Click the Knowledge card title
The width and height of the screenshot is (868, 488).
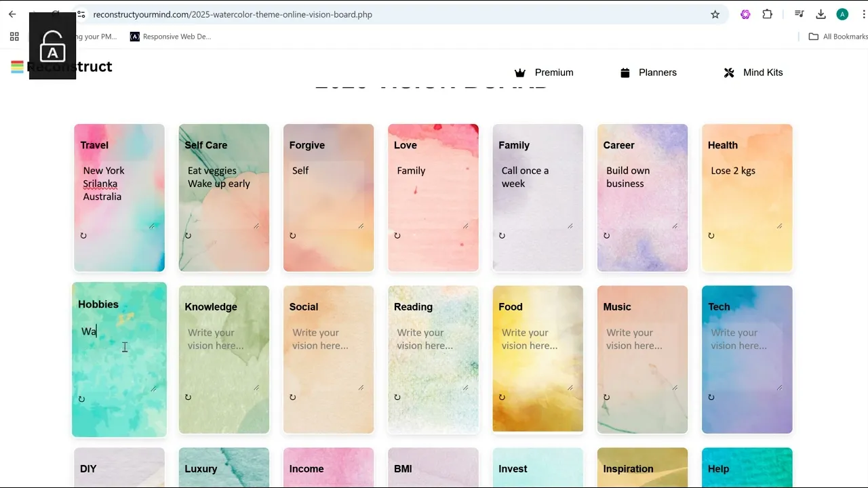pos(211,307)
